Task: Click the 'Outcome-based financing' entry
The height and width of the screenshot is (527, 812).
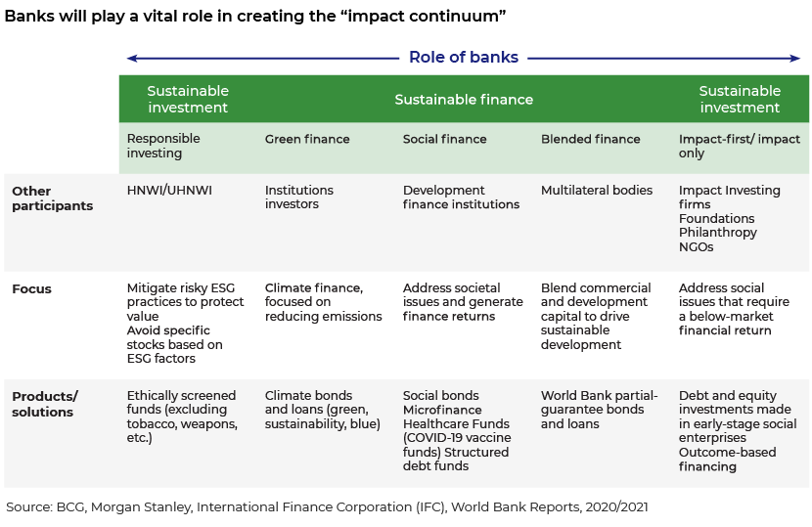Action: click(x=727, y=460)
